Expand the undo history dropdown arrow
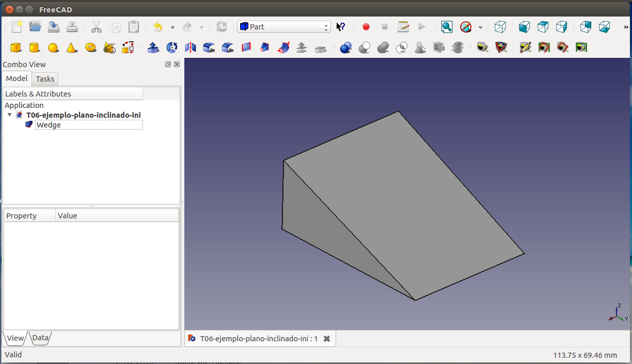Viewport: 632px width, 364px height. (x=172, y=27)
